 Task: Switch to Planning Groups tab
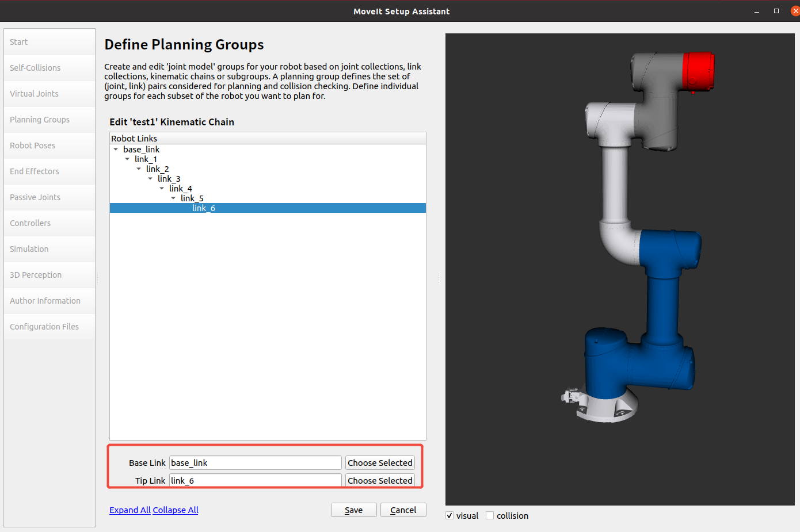pos(49,120)
